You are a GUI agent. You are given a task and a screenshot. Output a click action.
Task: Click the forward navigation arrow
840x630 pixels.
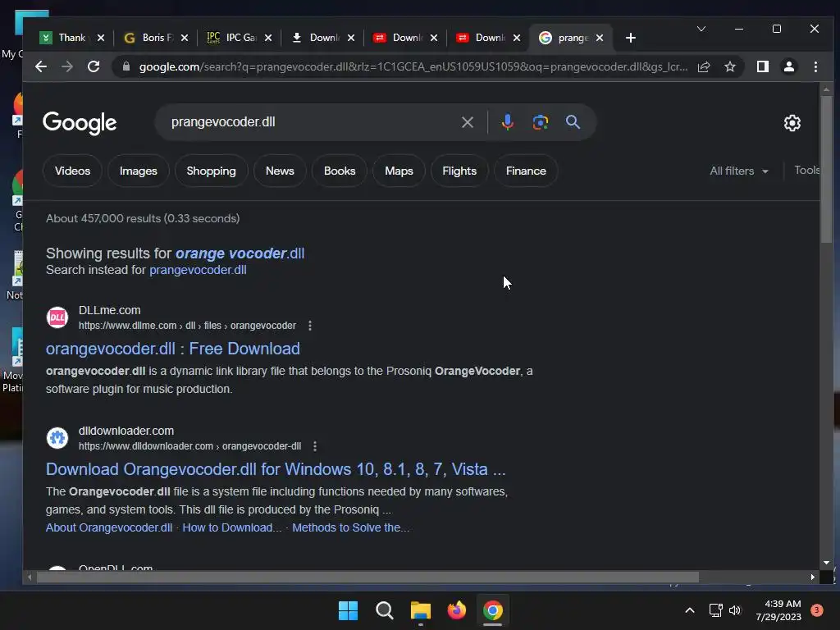click(x=67, y=66)
